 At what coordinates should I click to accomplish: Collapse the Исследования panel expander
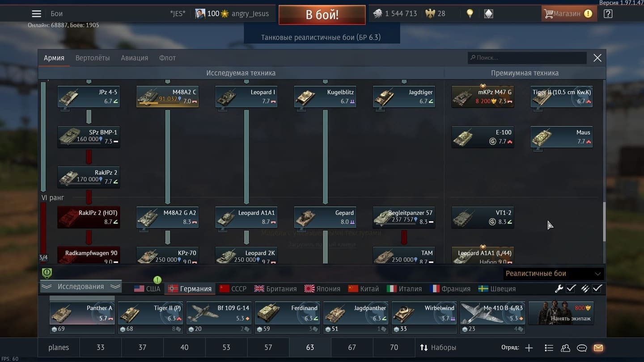tap(81, 286)
